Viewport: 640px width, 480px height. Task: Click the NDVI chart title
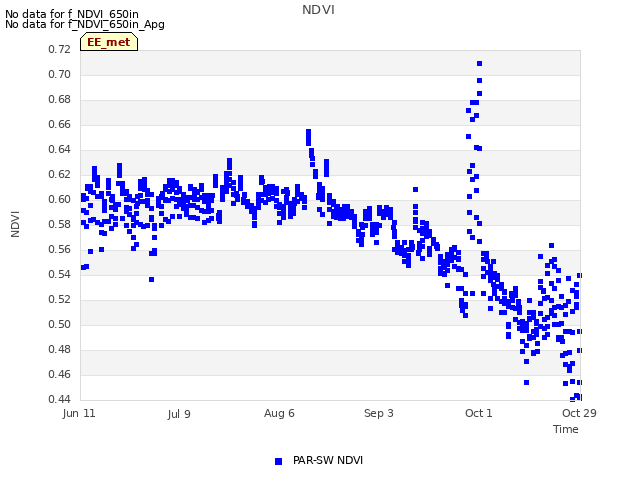318,10
